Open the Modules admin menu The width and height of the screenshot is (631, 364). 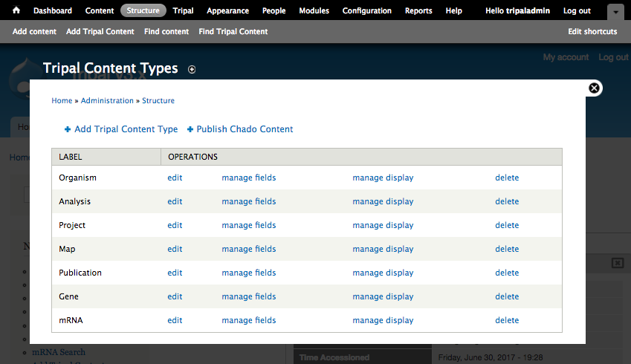(314, 11)
